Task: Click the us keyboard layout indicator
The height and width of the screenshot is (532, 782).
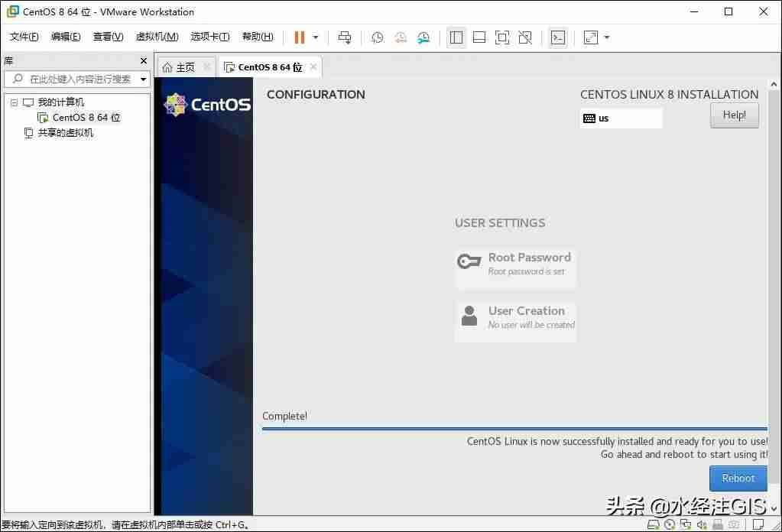Action: (621, 118)
